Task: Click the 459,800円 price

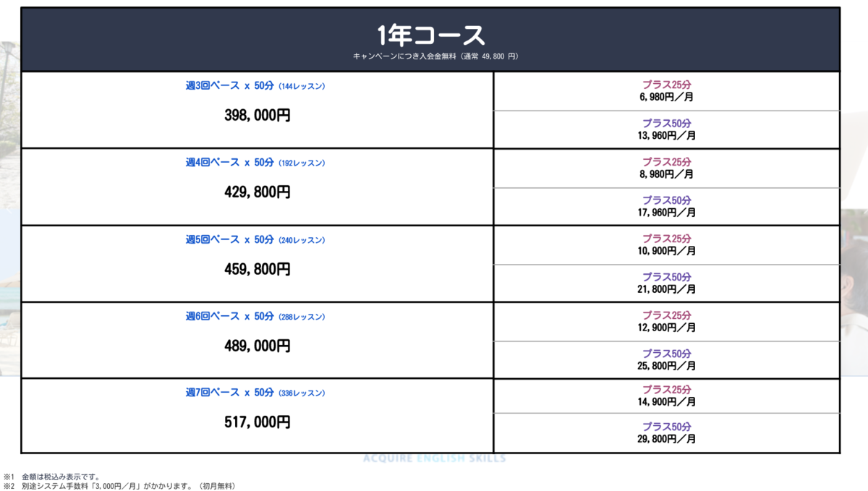Action: [258, 269]
